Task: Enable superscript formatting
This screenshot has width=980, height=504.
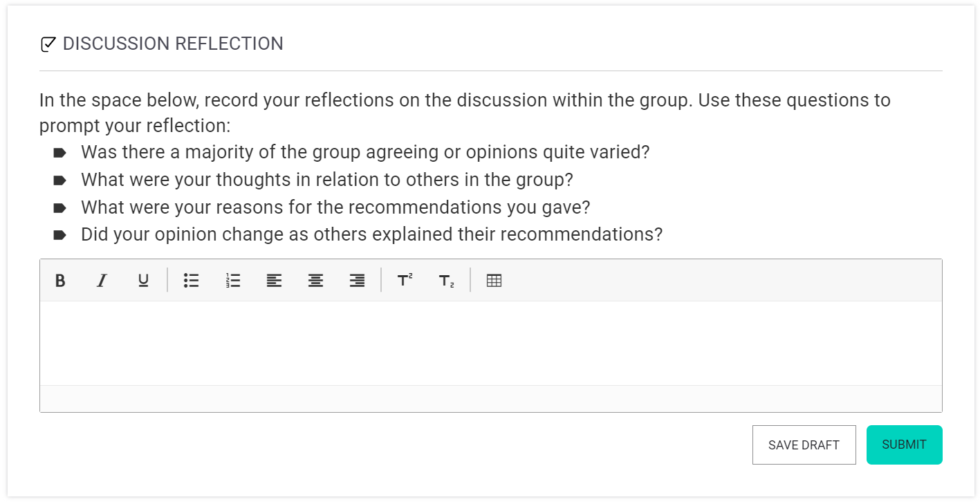Action: [x=405, y=281]
